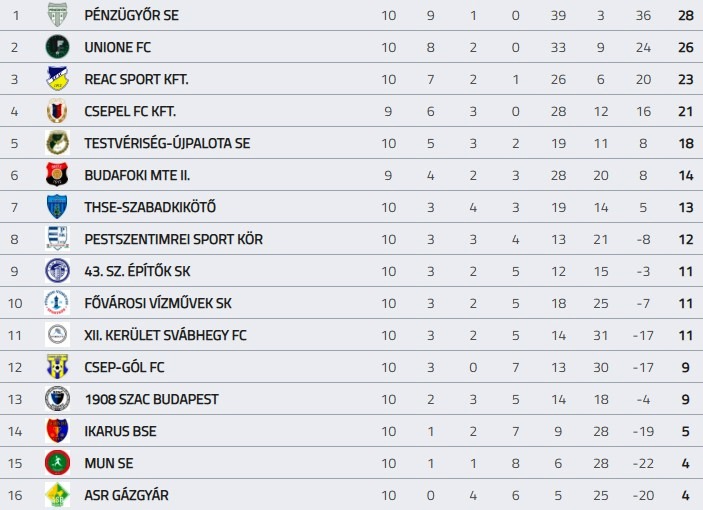This screenshot has height=510, width=703.
Task: Open the 1908 SZAC Budapest team page
Action: pos(151,399)
